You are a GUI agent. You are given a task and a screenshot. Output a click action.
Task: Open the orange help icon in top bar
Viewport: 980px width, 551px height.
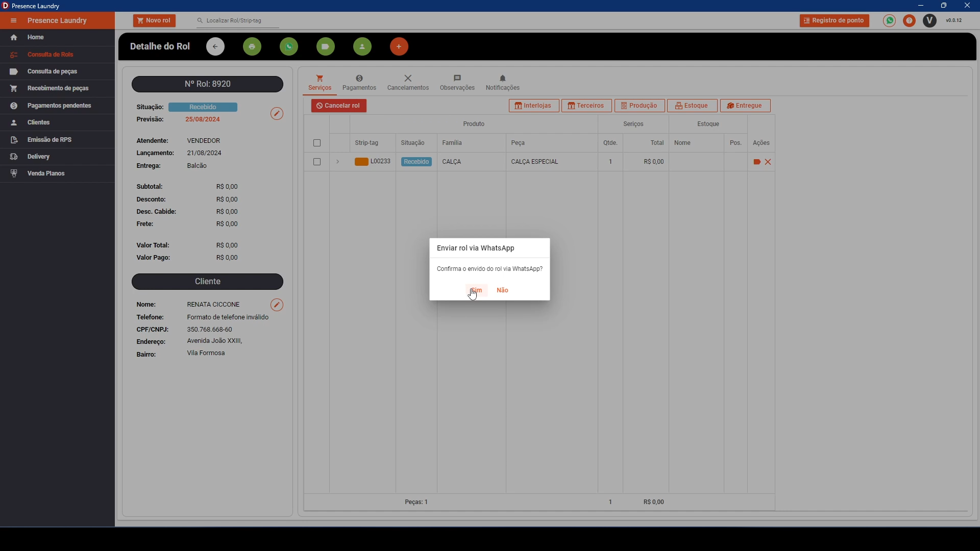(910, 21)
